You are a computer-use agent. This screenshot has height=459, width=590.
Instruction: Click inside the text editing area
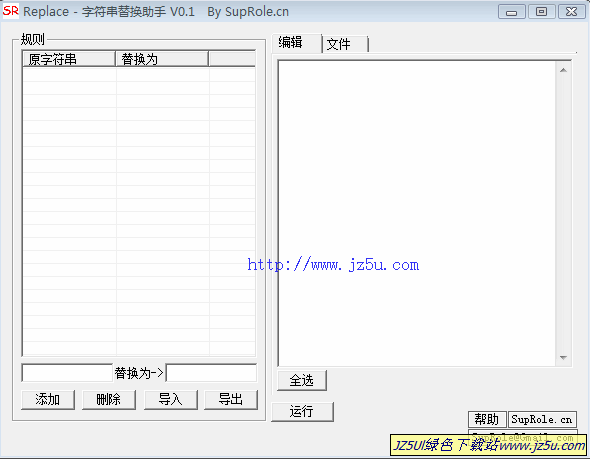pos(417,213)
